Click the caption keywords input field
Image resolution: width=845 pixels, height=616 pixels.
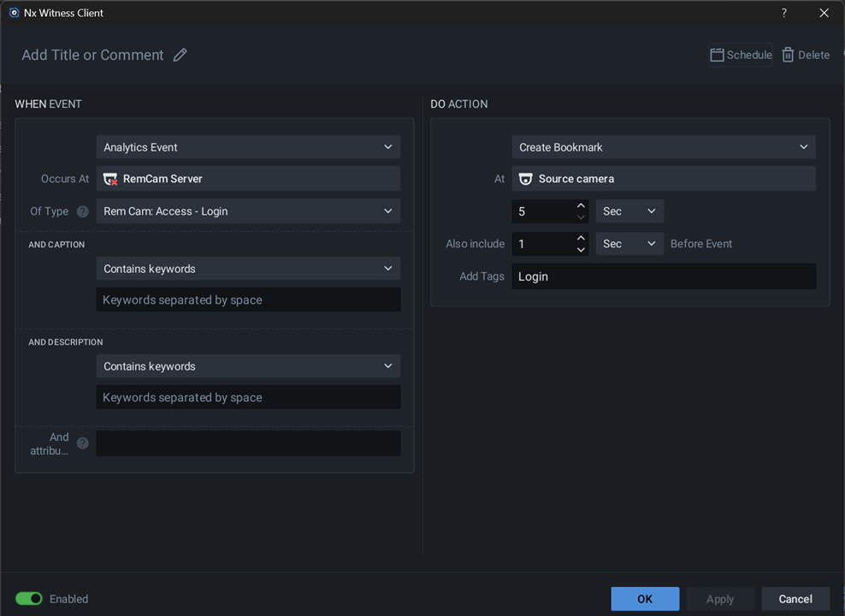(248, 299)
